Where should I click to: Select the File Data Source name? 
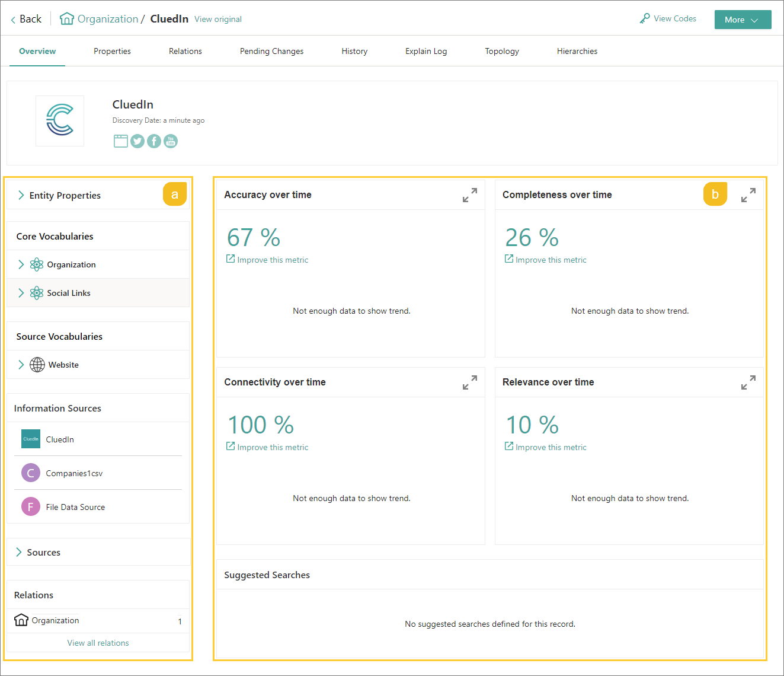coord(75,507)
